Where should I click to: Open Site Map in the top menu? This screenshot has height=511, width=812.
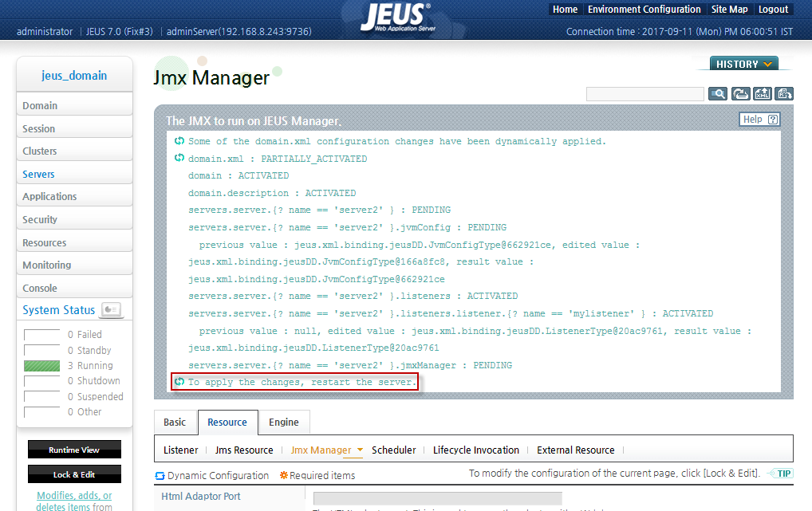coord(729,10)
